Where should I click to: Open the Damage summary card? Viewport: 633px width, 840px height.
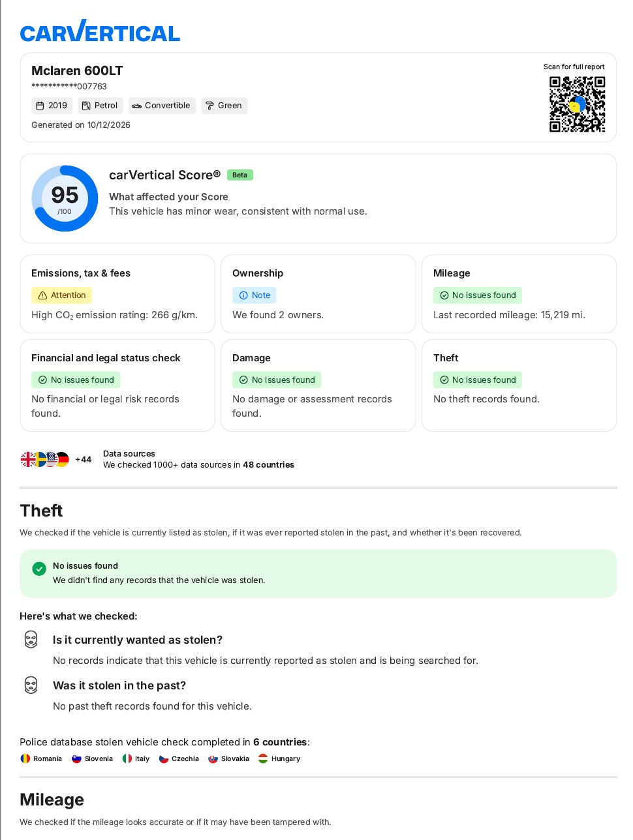pyautogui.click(x=318, y=385)
